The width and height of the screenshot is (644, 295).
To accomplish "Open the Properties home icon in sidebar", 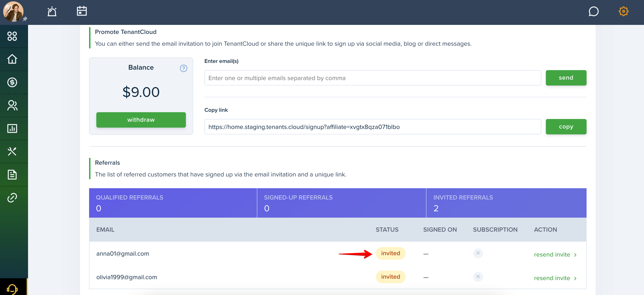I will 12,59.
